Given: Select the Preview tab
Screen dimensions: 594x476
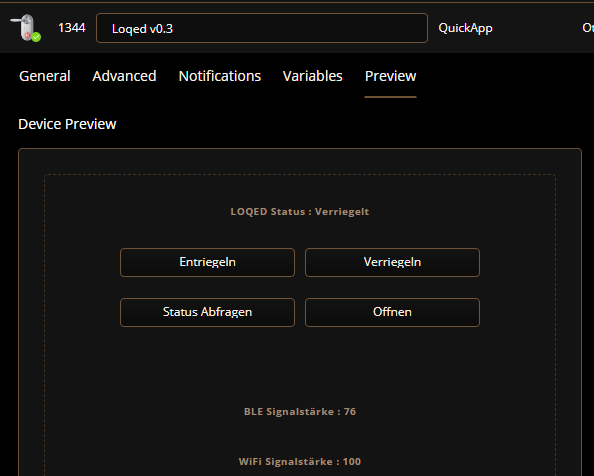Looking at the screenshot, I should tap(391, 76).
